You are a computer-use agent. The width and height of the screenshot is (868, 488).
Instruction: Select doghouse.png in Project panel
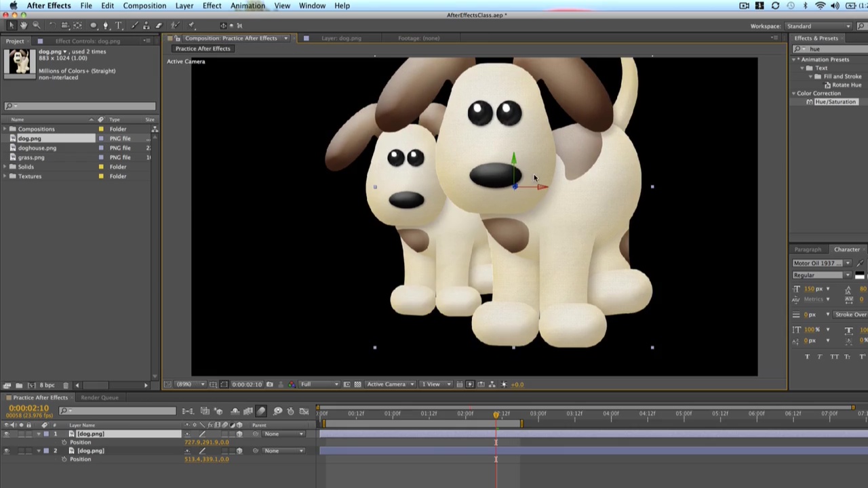coord(37,148)
